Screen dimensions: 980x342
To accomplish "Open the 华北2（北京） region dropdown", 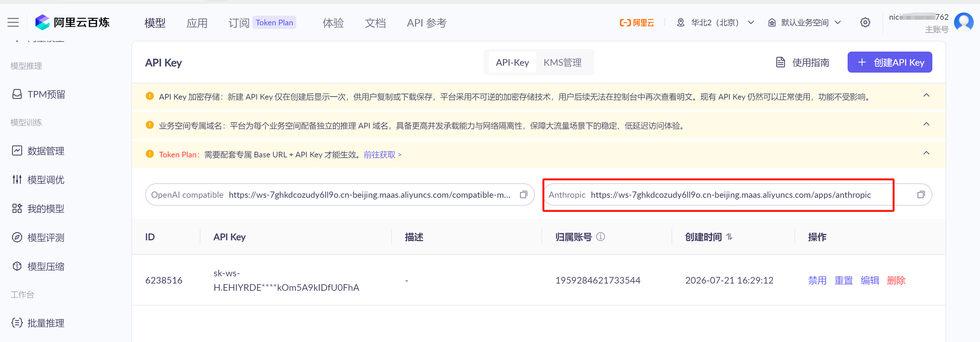I will tap(715, 22).
